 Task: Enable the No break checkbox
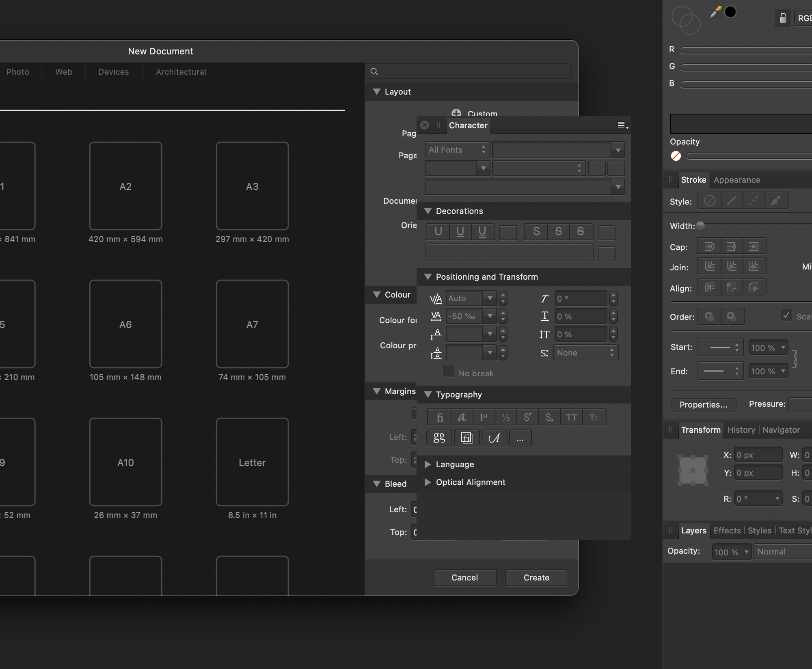[x=448, y=371]
